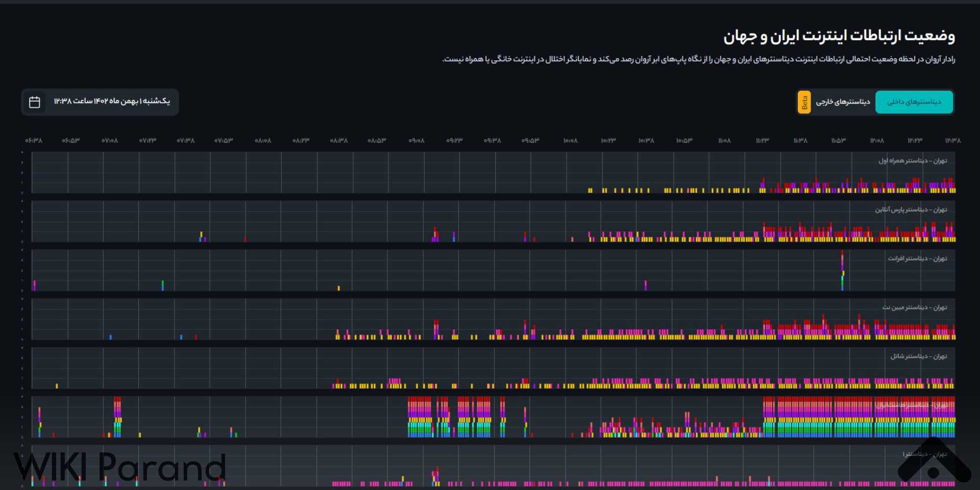This screenshot has width=980, height=490.
Task: Click the ۱۱:۰۸ time axis label
Action: (724, 140)
